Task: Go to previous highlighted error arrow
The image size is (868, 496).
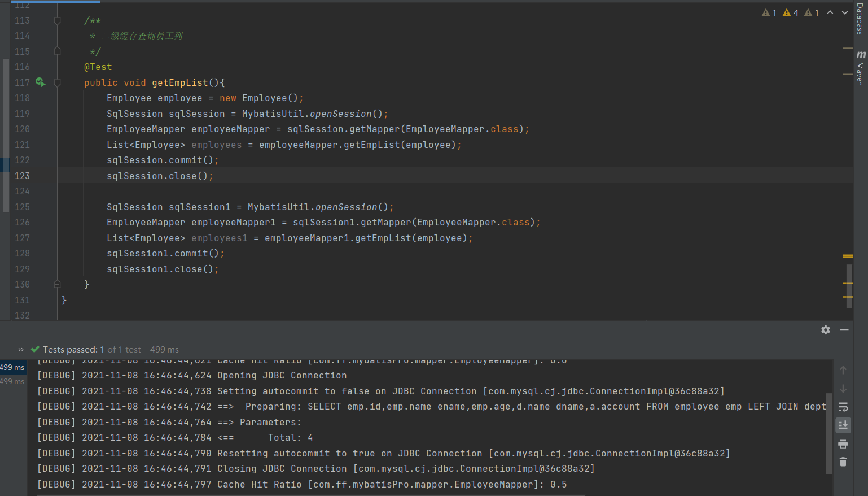Action: [x=830, y=12]
